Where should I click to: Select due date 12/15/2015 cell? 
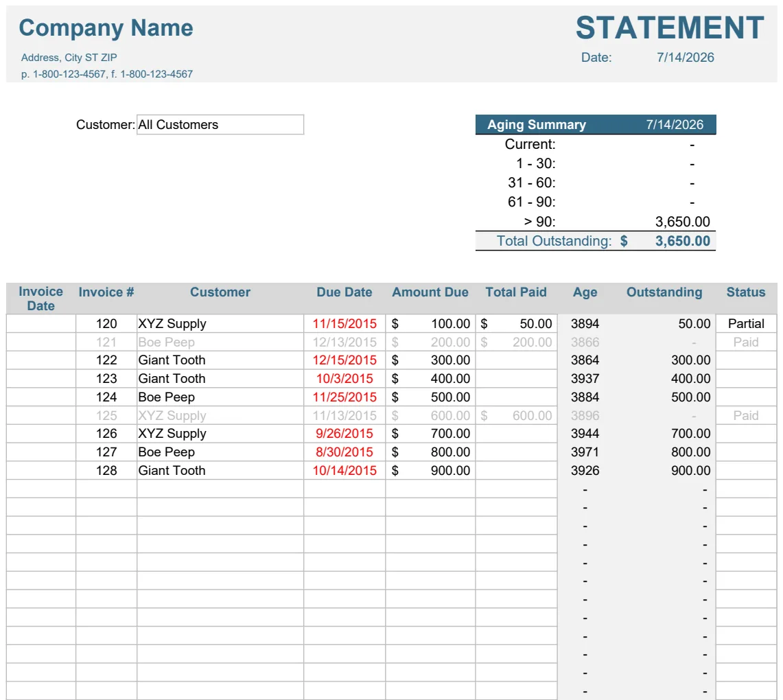[344, 360]
